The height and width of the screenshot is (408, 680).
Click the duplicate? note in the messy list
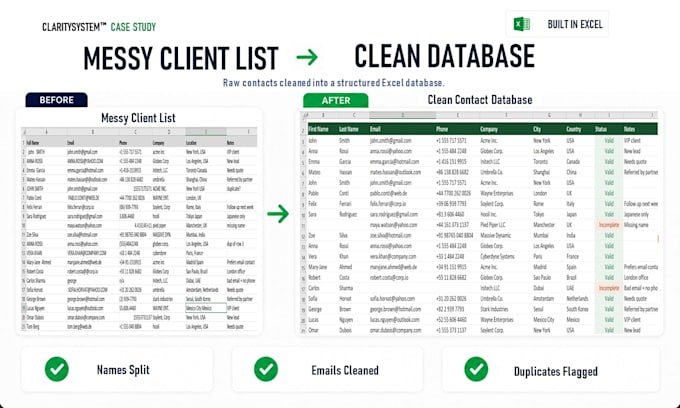(235, 189)
